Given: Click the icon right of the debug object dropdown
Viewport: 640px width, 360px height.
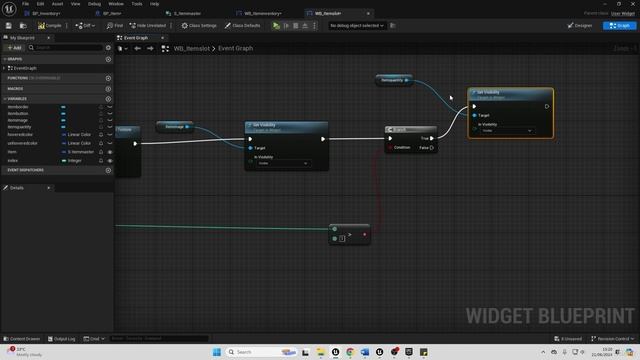Looking at the screenshot, I should [x=393, y=26].
